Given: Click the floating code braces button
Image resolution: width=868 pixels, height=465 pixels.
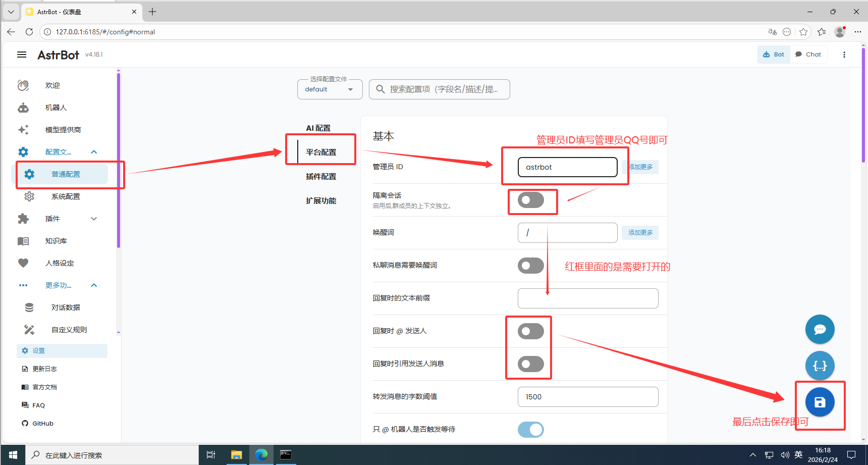Looking at the screenshot, I should (820, 366).
